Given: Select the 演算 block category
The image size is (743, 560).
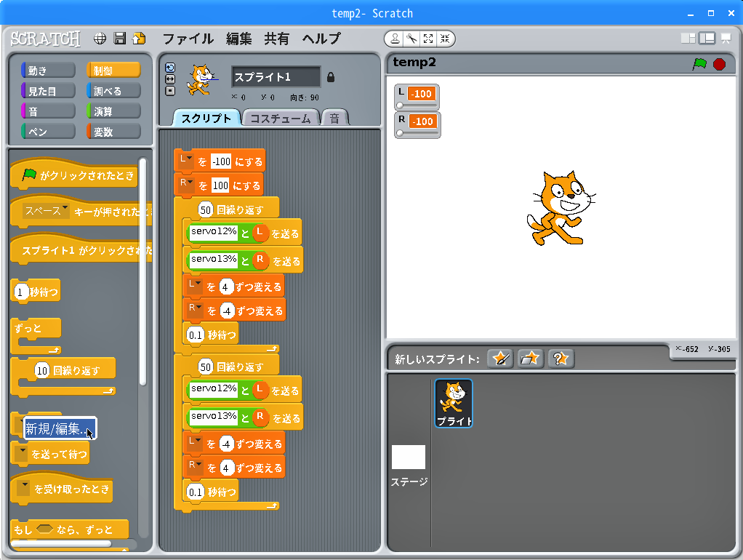Looking at the screenshot, I should [x=113, y=111].
